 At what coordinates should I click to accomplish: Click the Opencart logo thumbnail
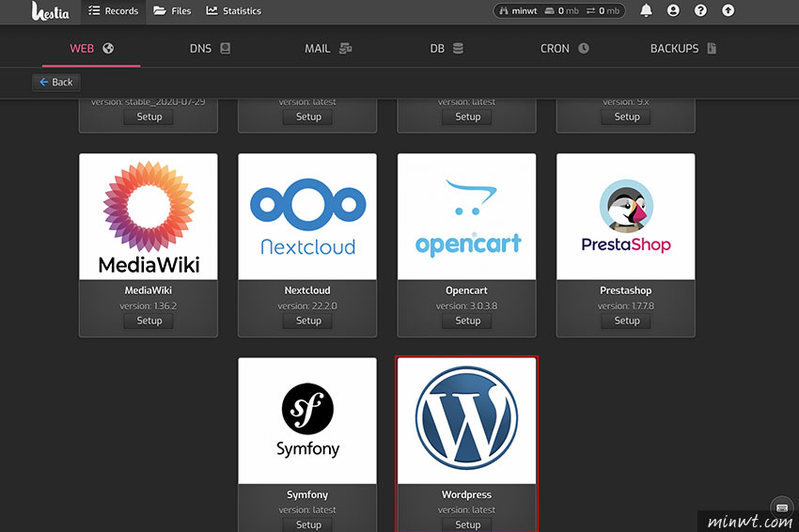click(467, 216)
